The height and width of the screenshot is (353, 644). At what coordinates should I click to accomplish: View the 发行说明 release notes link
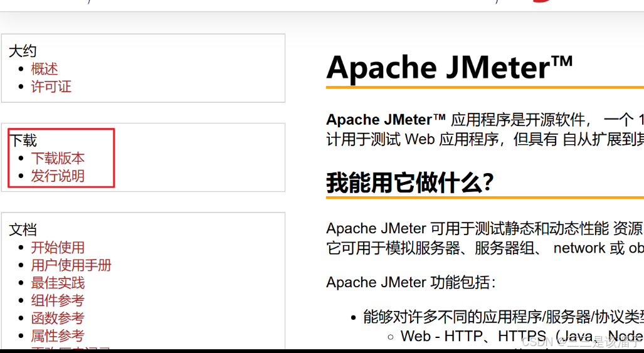tap(58, 176)
